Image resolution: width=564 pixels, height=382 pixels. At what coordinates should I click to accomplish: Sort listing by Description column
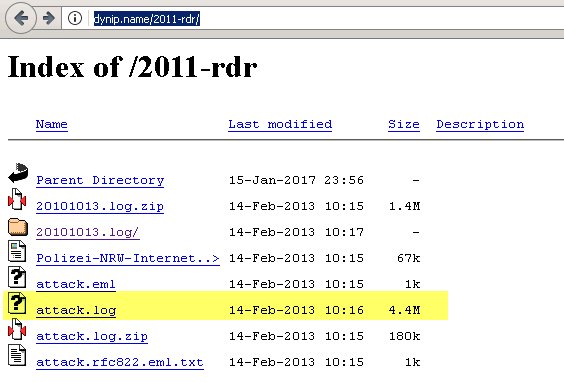click(480, 124)
